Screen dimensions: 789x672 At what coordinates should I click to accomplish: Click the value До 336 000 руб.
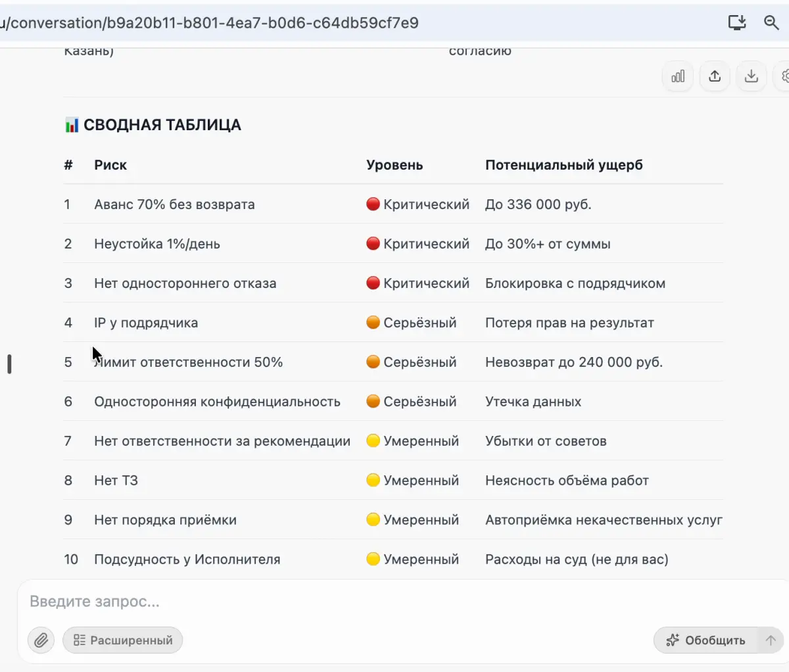click(x=538, y=204)
